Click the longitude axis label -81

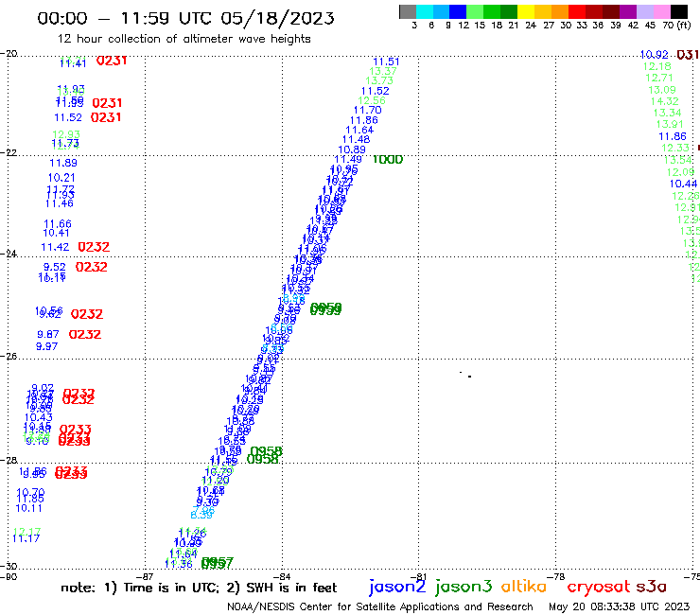pos(418,576)
